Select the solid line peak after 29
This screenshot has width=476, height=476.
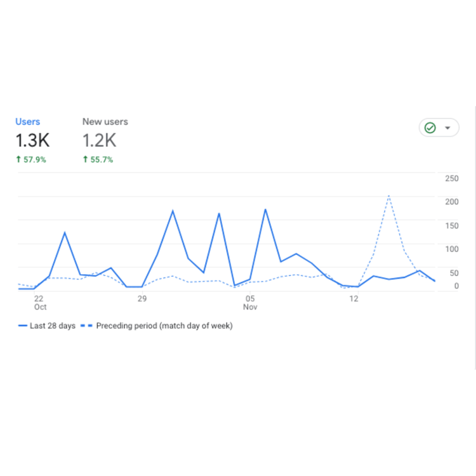[173, 211]
